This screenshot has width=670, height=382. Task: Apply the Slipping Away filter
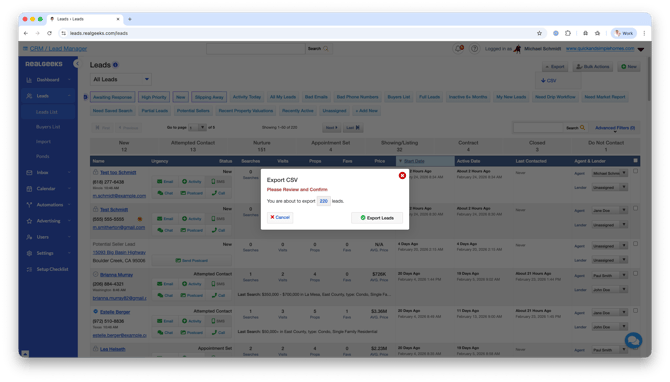click(x=209, y=97)
